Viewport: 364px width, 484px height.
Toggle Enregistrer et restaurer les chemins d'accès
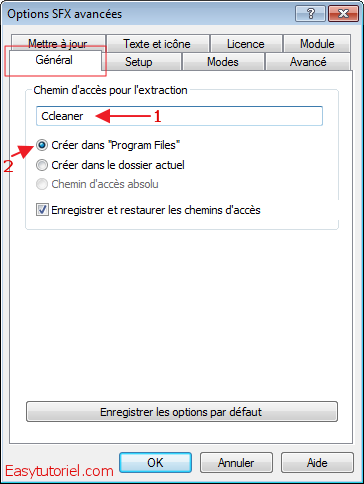148,210
